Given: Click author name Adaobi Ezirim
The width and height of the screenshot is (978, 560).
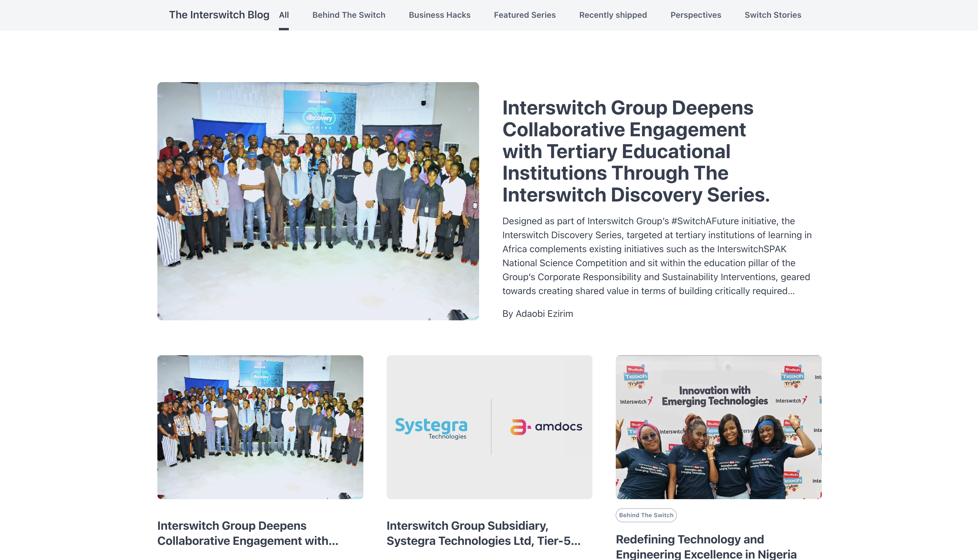Looking at the screenshot, I should tap(544, 313).
